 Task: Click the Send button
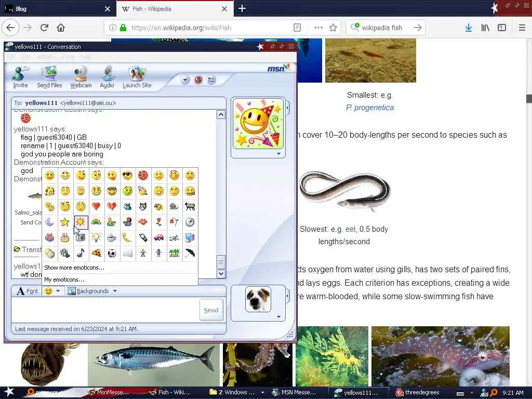coord(211,310)
